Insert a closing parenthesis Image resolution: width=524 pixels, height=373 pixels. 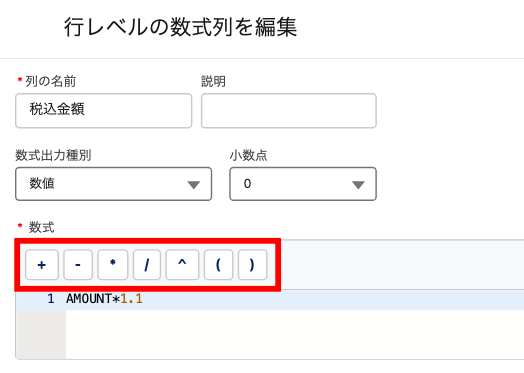click(x=252, y=265)
